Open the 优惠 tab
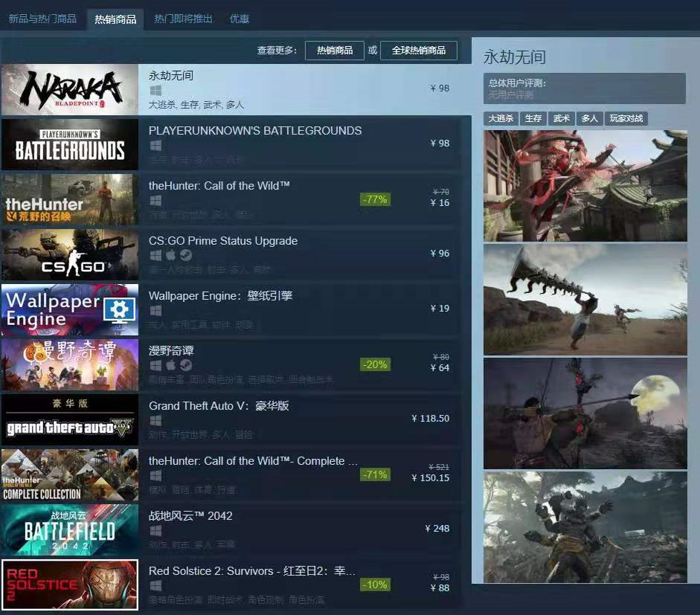700x615 pixels. [x=240, y=19]
